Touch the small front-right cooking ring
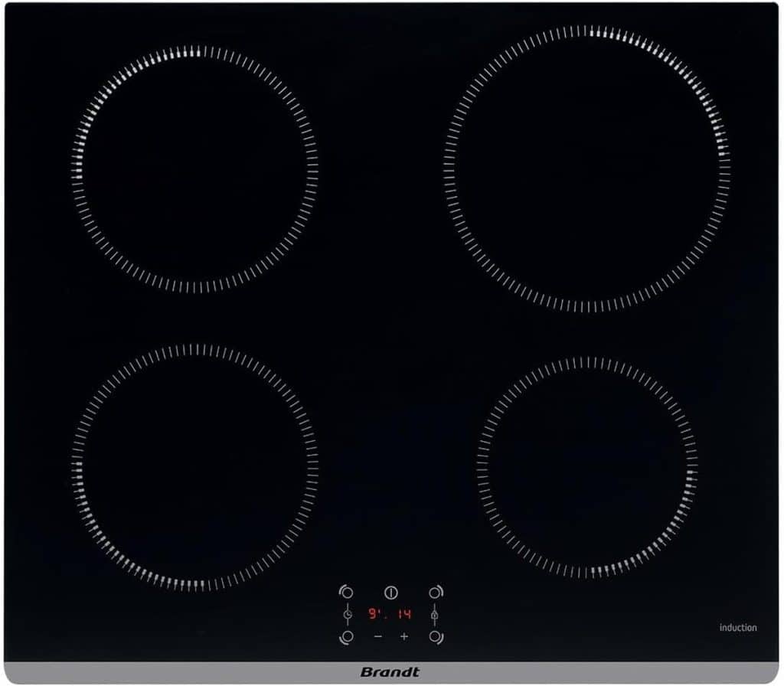Viewport: 784px width, 686px height. [586, 467]
